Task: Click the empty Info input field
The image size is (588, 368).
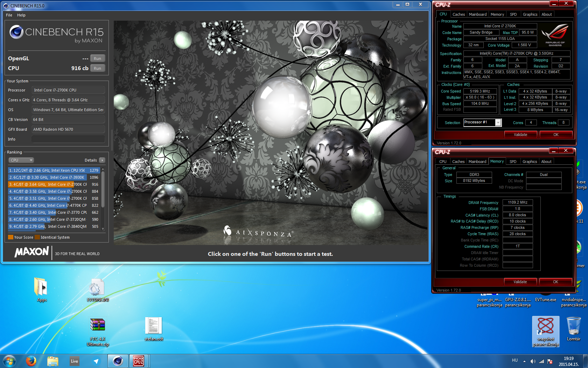Action: [68, 139]
